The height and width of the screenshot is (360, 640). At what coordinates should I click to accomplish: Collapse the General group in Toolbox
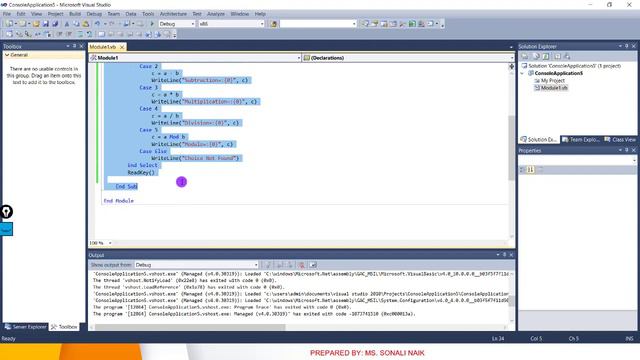point(7,55)
